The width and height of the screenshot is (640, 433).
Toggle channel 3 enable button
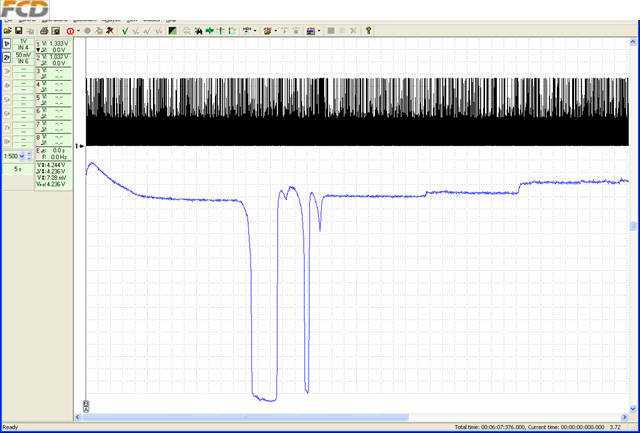pos(7,72)
